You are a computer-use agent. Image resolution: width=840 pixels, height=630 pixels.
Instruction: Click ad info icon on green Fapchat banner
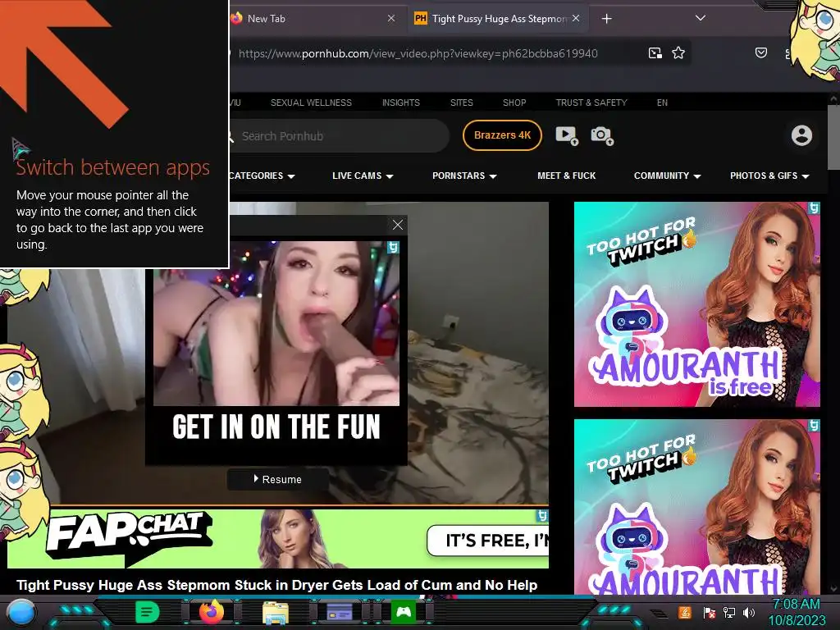[542, 516]
